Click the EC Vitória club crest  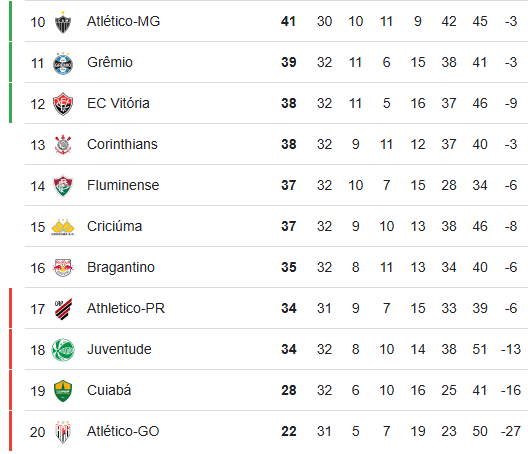coord(63,104)
